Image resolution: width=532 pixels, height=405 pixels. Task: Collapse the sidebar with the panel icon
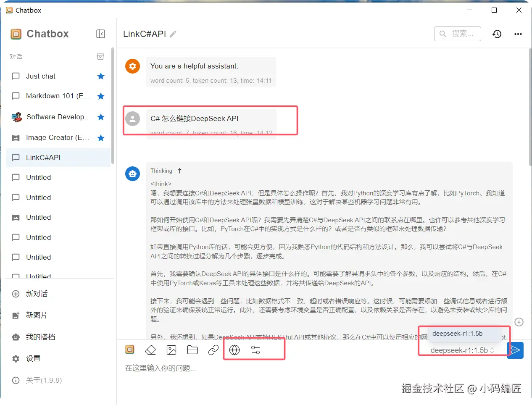(100, 34)
